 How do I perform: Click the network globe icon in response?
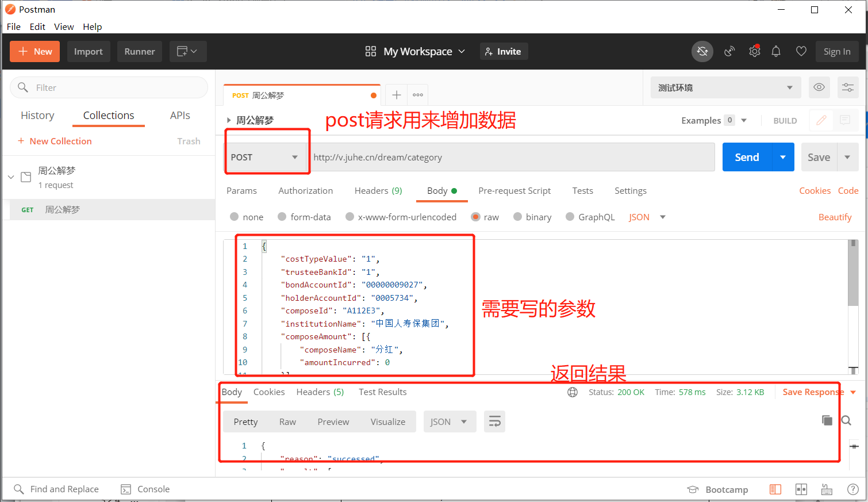coord(573,392)
